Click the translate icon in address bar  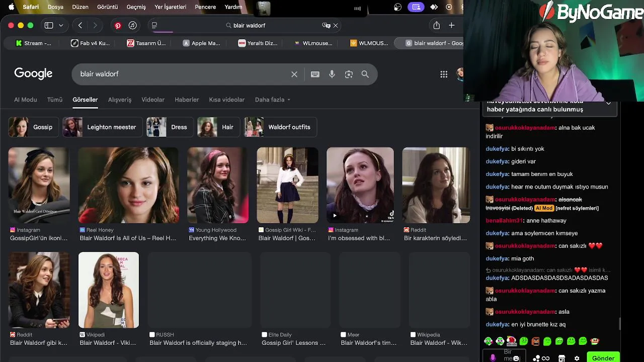[x=326, y=25]
